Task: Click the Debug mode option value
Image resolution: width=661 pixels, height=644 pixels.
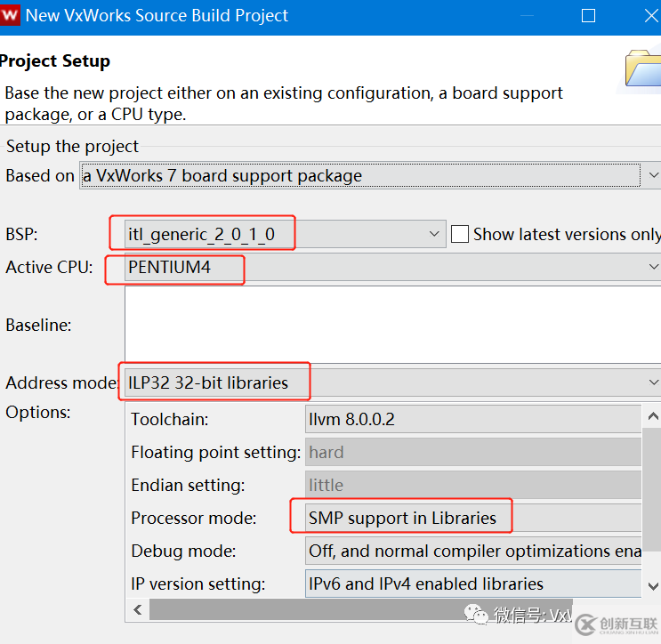Action: click(472, 551)
